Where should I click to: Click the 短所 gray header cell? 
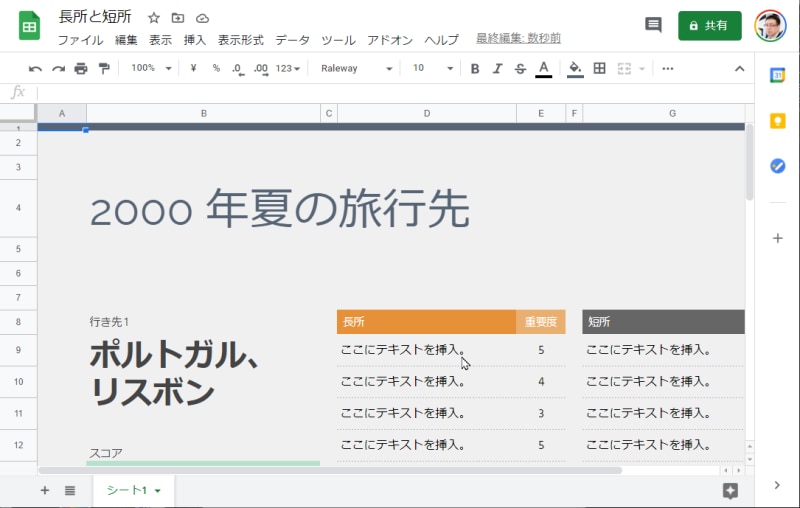pyautogui.click(x=663, y=322)
